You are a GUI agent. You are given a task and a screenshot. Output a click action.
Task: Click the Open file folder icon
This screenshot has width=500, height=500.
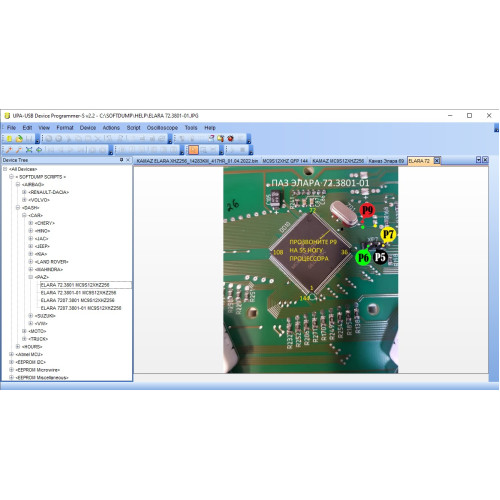(19, 139)
